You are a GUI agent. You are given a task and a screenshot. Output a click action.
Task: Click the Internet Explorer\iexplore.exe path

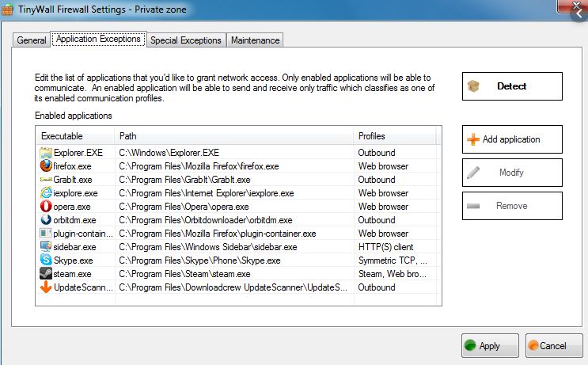click(207, 193)
